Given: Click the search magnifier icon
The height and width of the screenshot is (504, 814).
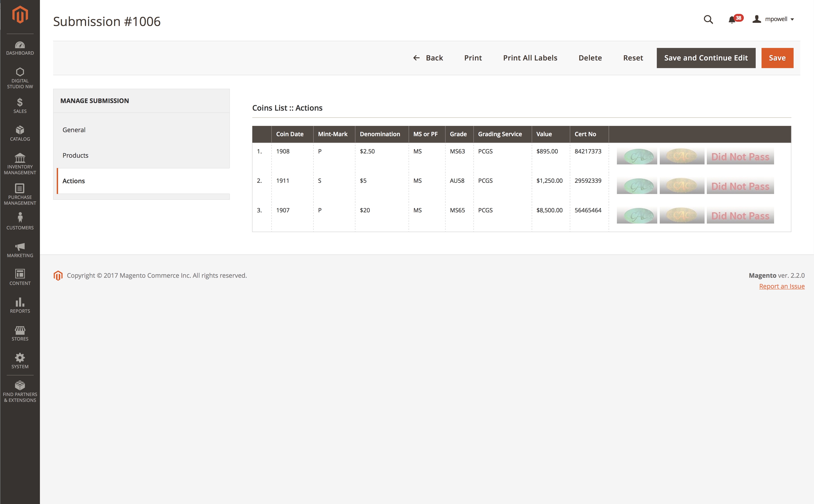Looking at the screenshot, I should click(708, 20).
